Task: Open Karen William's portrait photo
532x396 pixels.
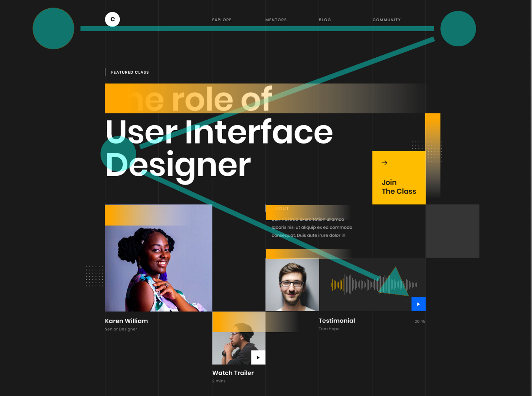Action: click(x=158, y=268)
